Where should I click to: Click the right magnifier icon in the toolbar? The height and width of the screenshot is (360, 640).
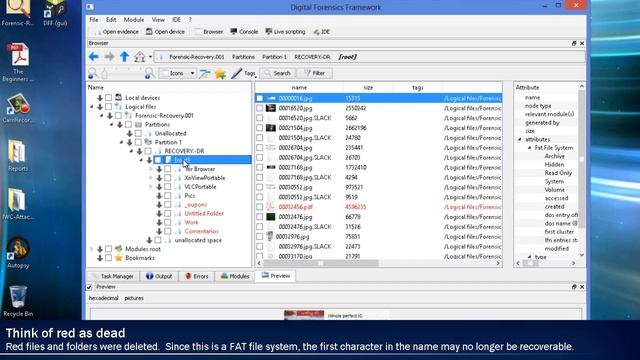tap(149, 73)
